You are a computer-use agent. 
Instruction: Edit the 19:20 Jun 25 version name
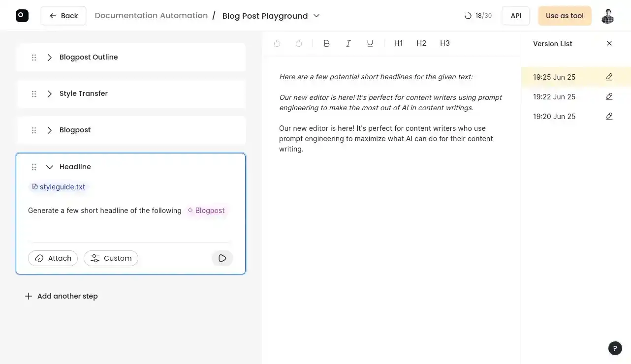(609, 116)
